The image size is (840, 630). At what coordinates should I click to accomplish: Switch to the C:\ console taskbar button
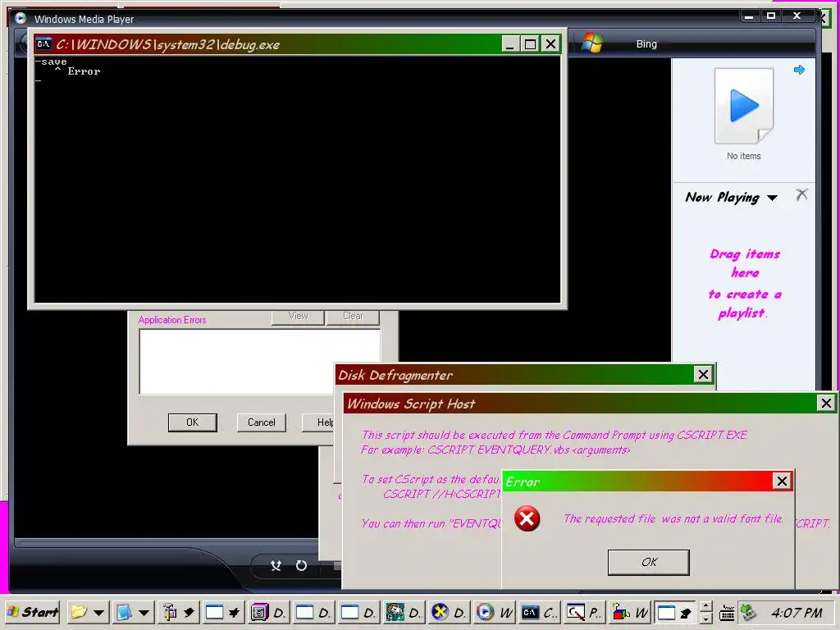pyautogui.click(x=538, y=612)
